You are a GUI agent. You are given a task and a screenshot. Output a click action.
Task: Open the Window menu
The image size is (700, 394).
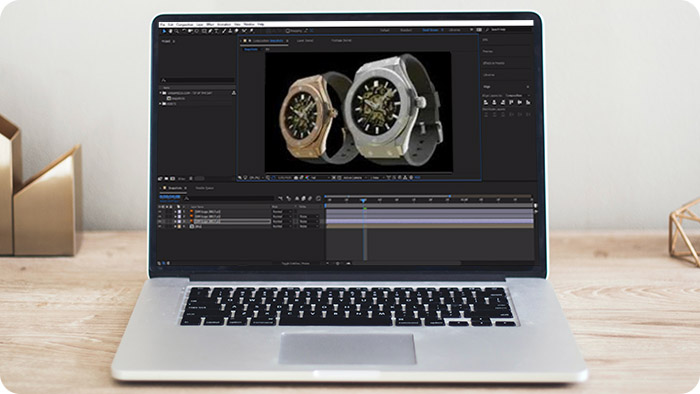249,24
